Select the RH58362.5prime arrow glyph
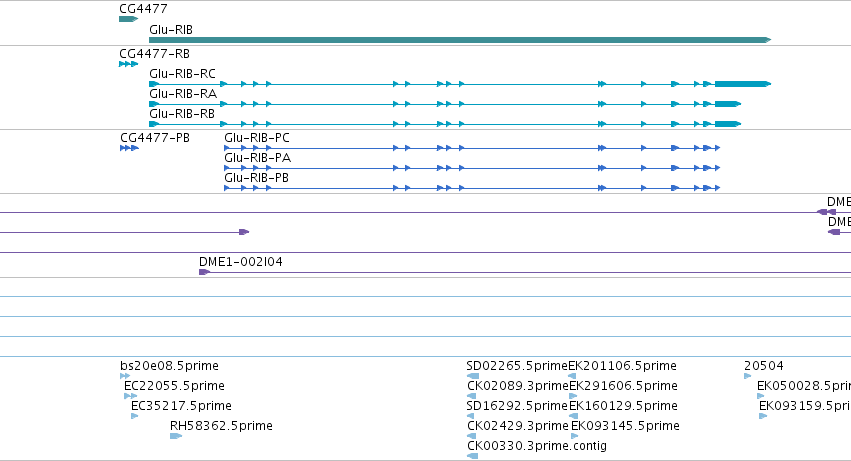This screenshot has width=851, height=461. click(x=176, y=436)
